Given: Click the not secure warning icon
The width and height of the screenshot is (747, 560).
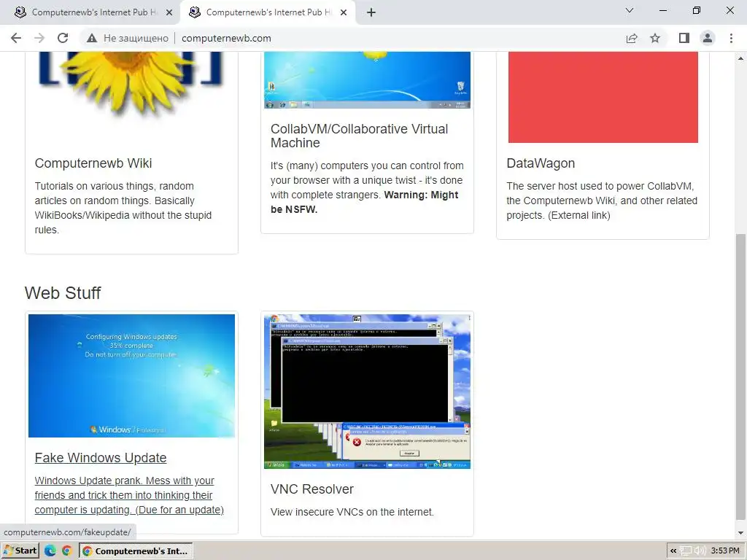Looking at the screenshot, I should pyautogui.click(x=92, y=38).
